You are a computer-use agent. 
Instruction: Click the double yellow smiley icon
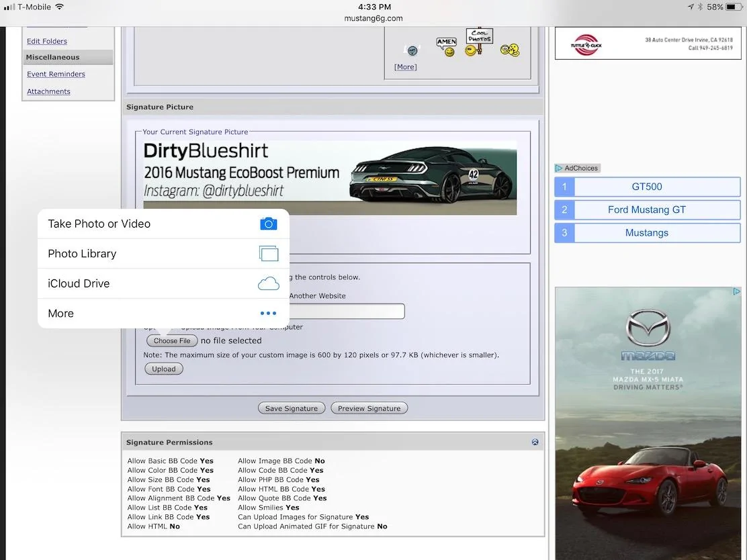510,50
